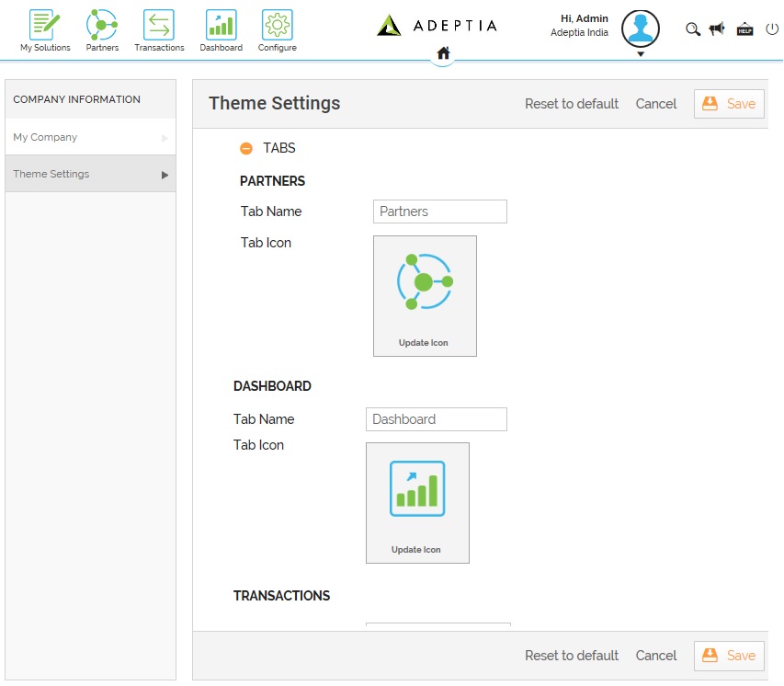
Task: Open the Transactions icon in the header
Action: [159, 30]
